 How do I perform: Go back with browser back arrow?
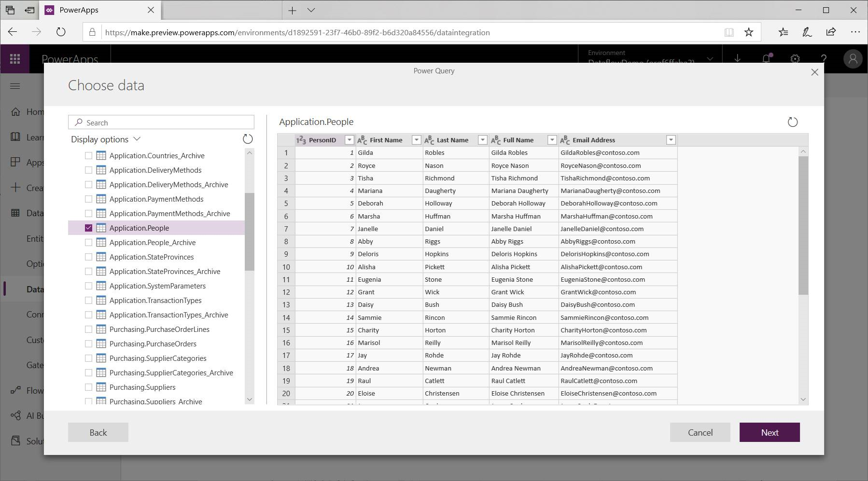13,32
